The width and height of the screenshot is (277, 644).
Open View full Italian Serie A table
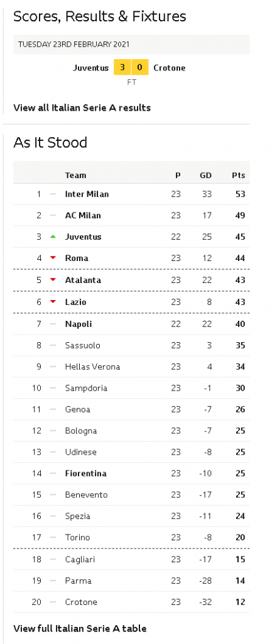pos(80,628)
